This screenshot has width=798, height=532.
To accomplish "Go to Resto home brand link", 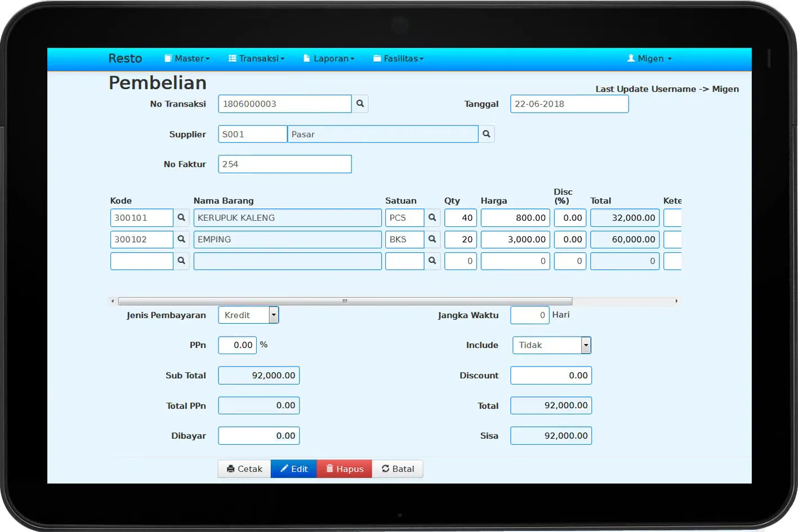I will pyautogui.click(x=125, y=59).
